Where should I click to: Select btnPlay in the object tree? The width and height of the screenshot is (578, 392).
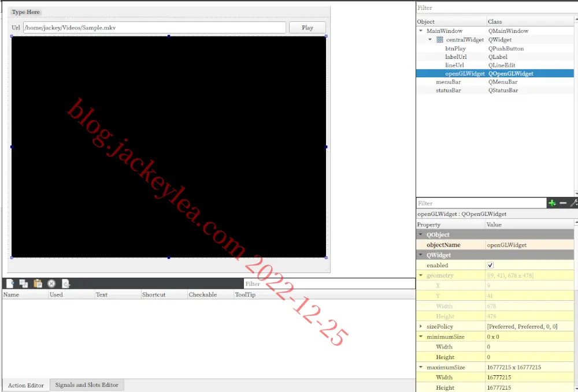455,48
